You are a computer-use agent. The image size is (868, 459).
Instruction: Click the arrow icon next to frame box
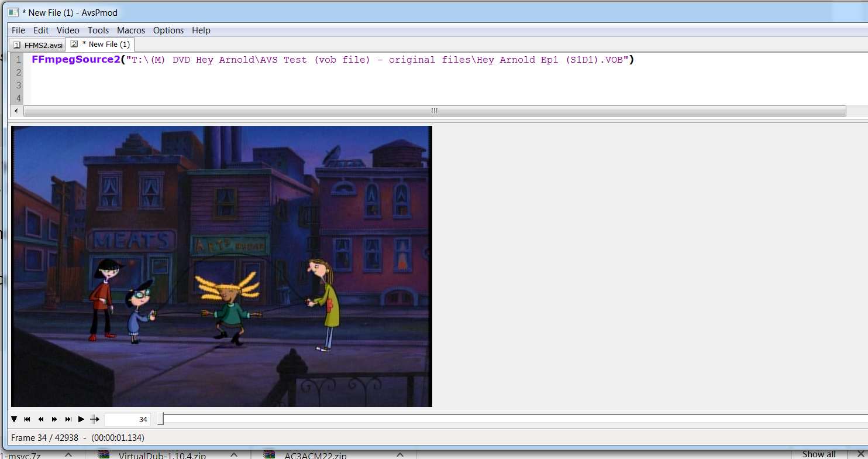pos(95,419)
